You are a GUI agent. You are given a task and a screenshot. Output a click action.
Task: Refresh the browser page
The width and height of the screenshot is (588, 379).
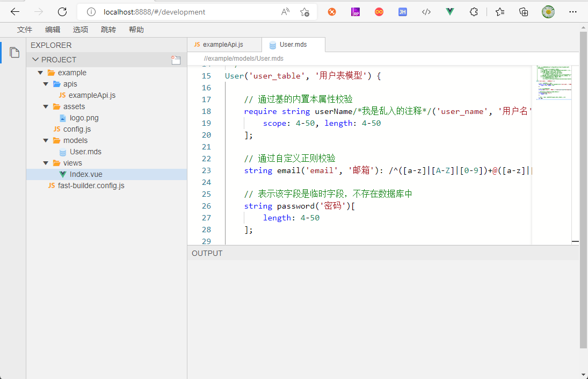(62, 12)
